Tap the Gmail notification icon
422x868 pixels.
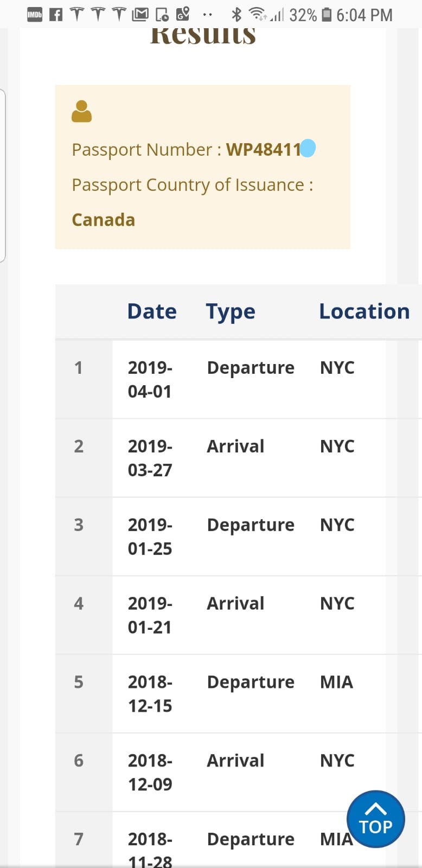tap(140, 15)
